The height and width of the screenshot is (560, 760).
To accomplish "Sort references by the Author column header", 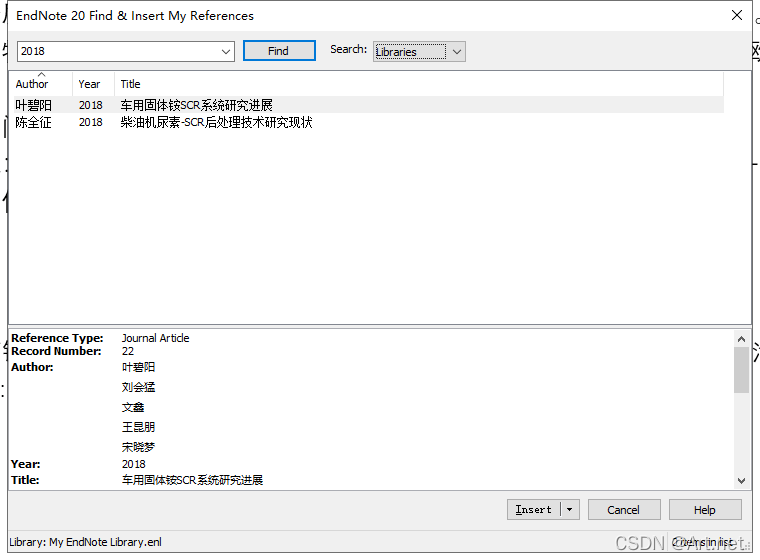I will (x=32, y=84).
